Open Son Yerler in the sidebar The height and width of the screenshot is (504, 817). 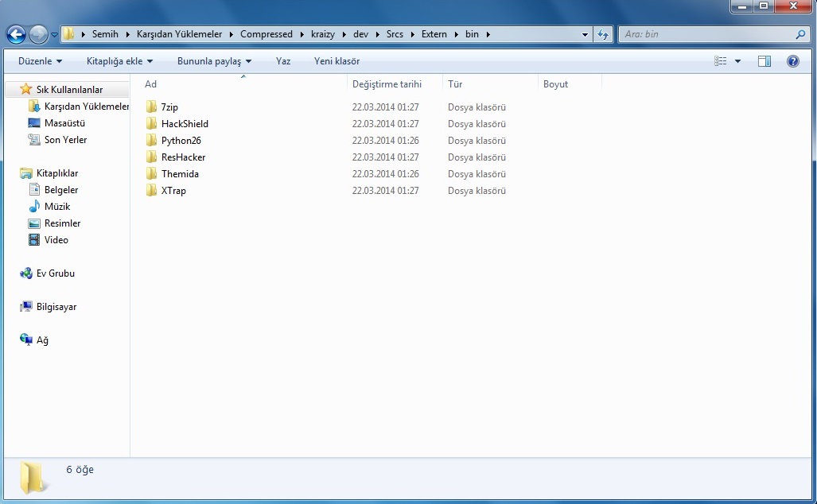coord(66,140)
